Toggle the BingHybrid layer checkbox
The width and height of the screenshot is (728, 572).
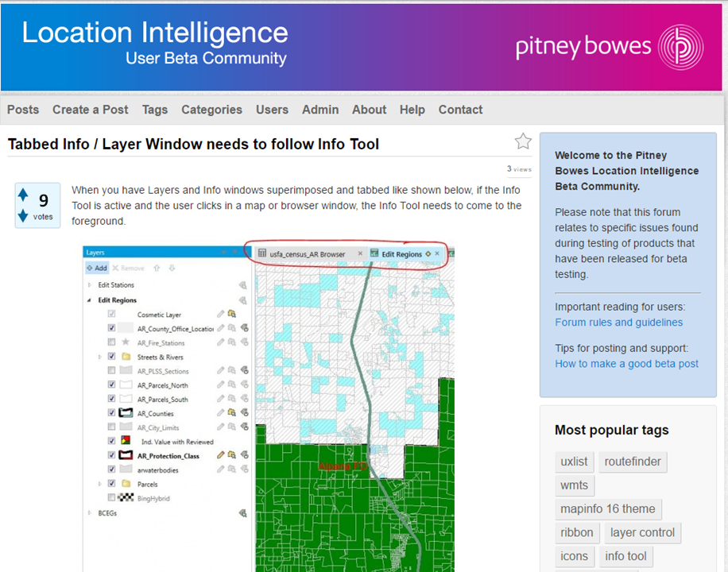[x=112, y=498]
